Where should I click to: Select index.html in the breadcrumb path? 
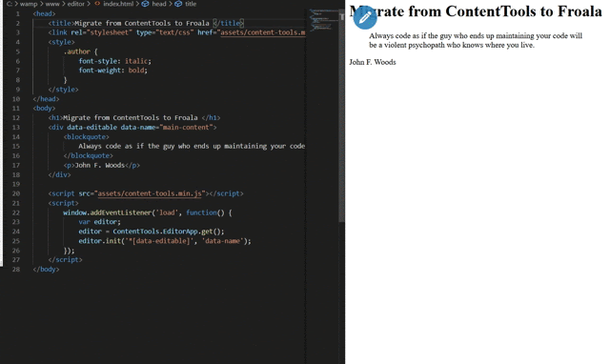point(118,4)
